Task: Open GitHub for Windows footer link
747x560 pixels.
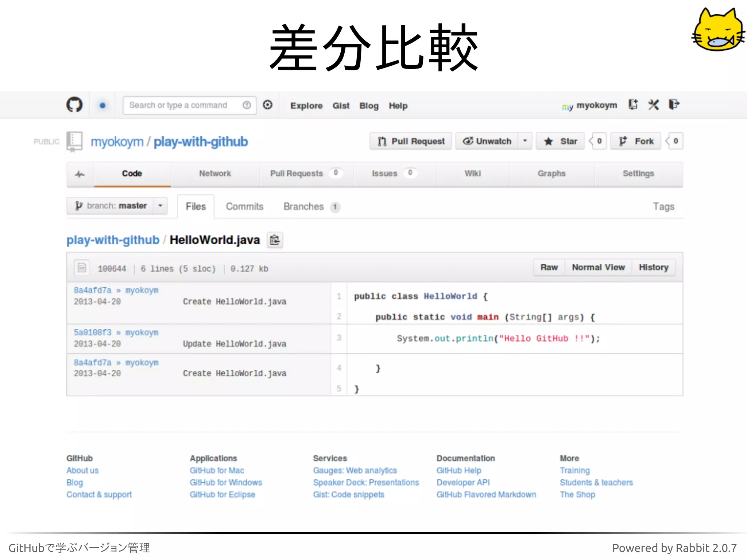Action: [x=226, y=483]
